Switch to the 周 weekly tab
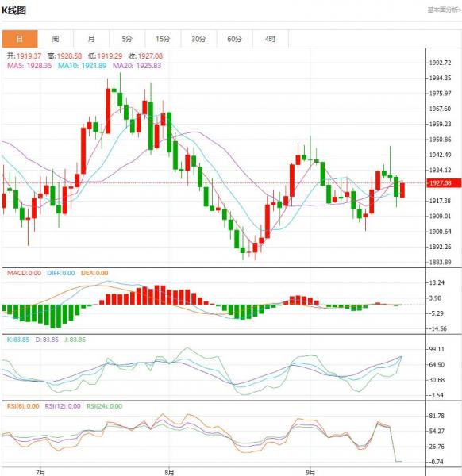Viewport: 462px width, 476px height. (x=56, y=39)
